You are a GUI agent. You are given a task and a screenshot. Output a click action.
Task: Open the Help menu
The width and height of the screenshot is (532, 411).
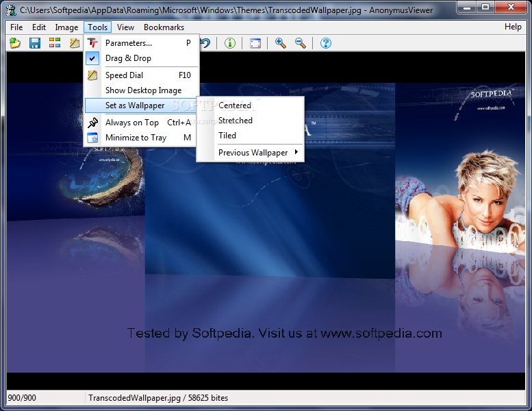click(x=513, y=27)
